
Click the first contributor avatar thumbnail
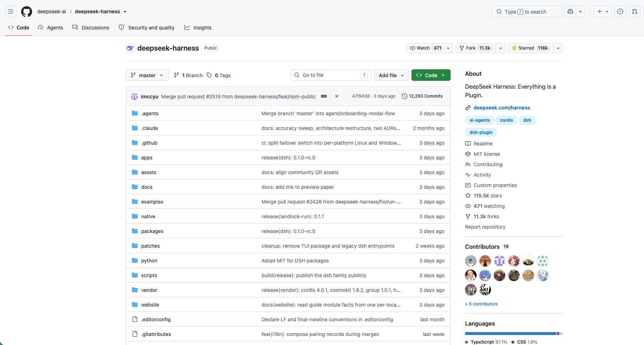pos(471,261)
